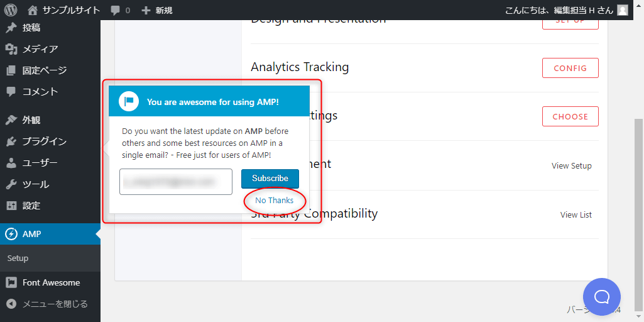
Task: Click the CONFIG button for Analytics Tracking
Action: [x=570, y=68]
